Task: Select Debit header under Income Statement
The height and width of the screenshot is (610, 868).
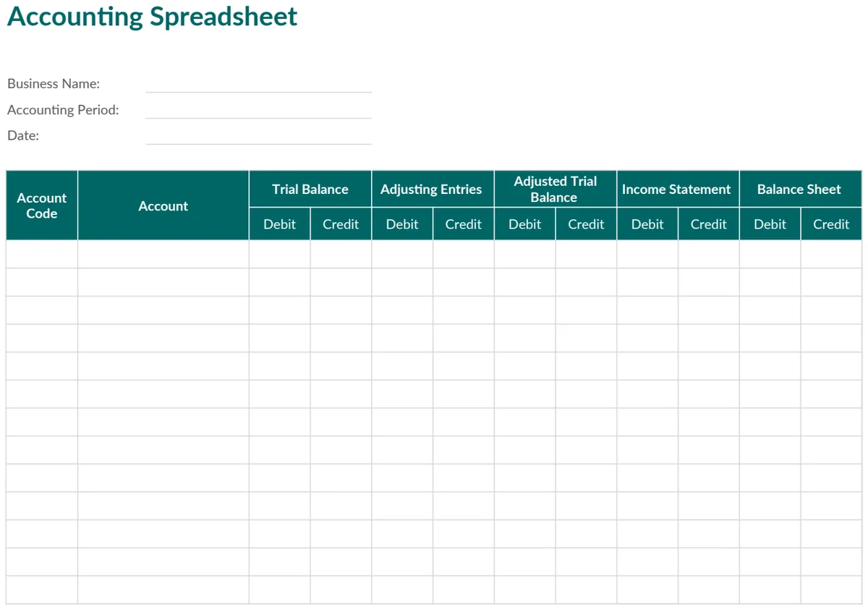Action: coord(647,224)
